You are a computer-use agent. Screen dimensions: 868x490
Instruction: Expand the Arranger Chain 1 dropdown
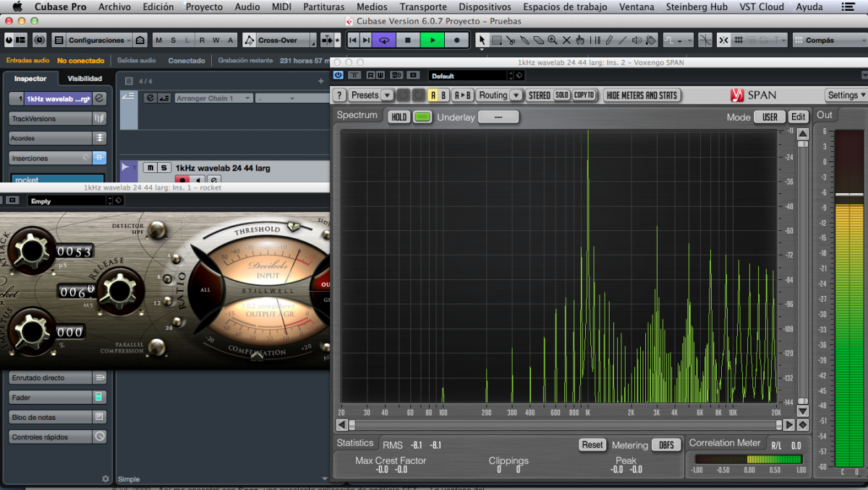pyautogui.click(x=247, y=98)
